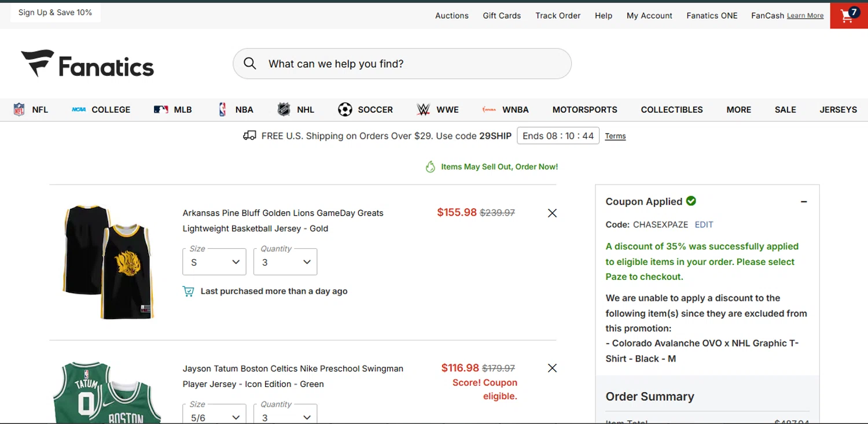
Task: Click the search magnifier icon
Action: pyautogui.click(x=250, y=64)
